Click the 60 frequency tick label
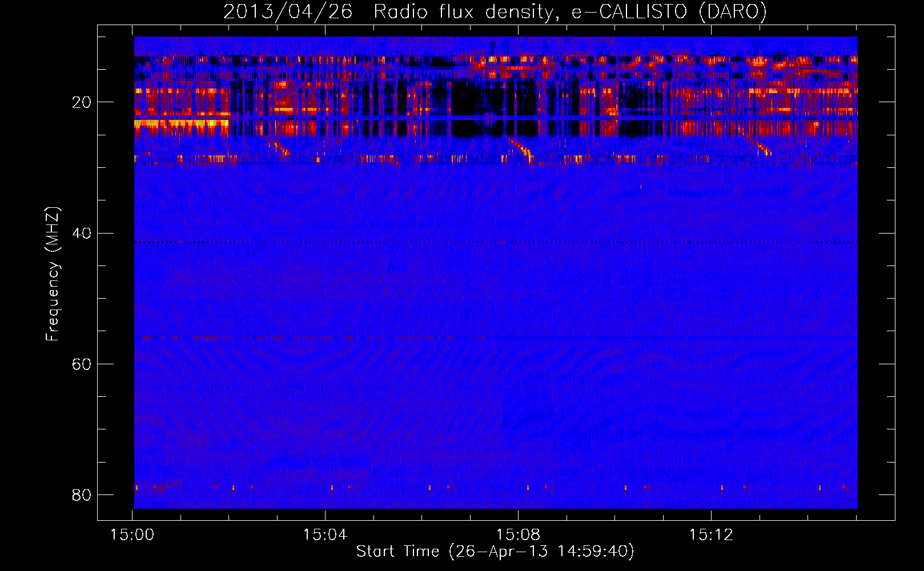Image resolution: width=924 pixels, height=571 pixels. point(82,364)
